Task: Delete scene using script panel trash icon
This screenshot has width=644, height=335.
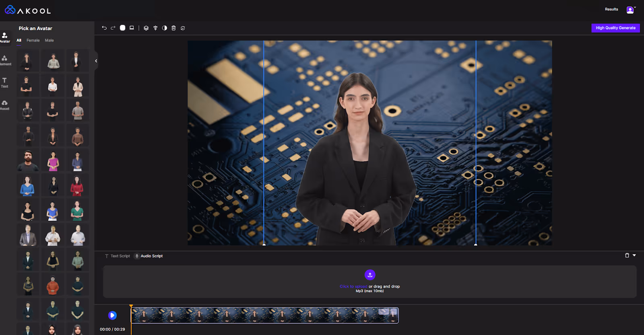Action: [x=627, y=255]
